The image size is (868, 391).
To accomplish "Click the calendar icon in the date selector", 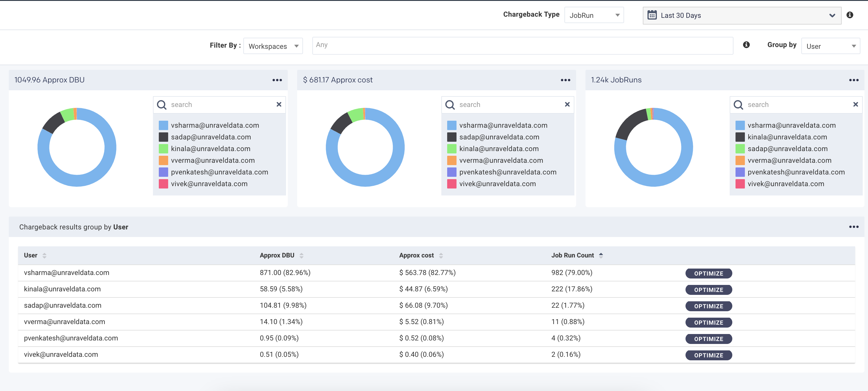I will coord(652,15).
